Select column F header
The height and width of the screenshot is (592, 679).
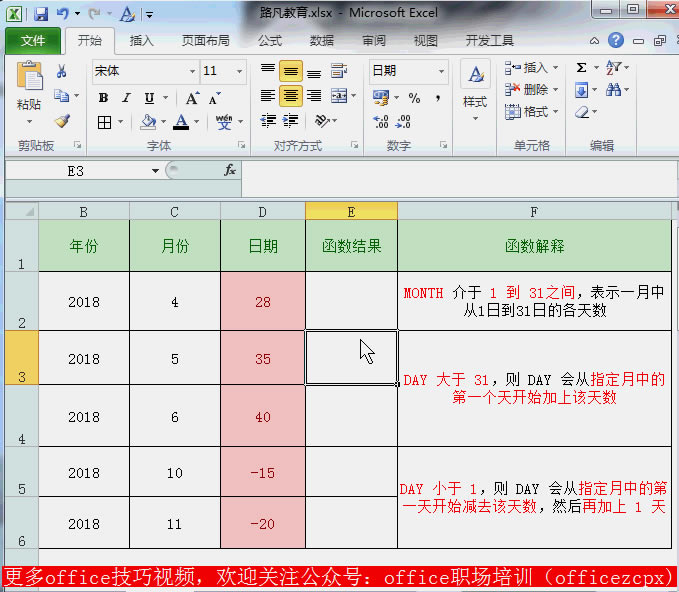tap(534, 211)
